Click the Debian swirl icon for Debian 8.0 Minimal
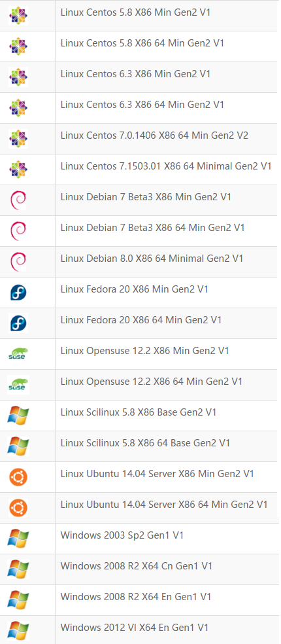This screenshot has width=281, height=644. point(18,261)
